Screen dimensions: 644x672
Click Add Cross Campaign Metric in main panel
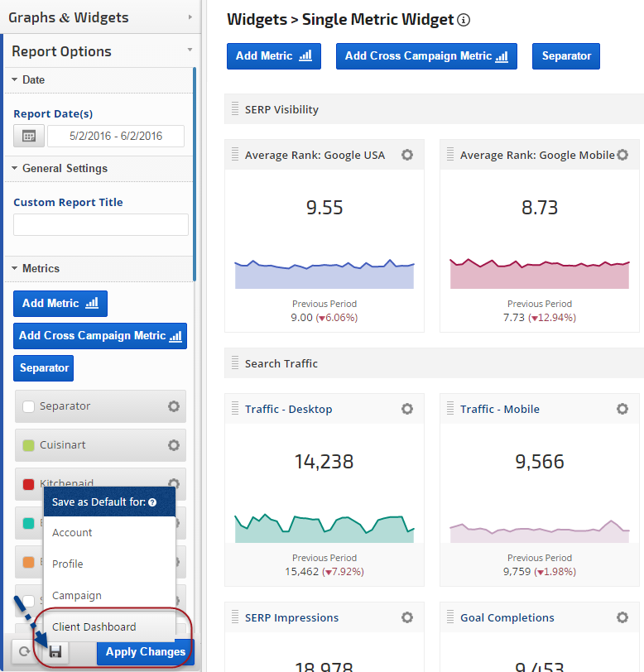pyautogui.click(x=426, y=56)
